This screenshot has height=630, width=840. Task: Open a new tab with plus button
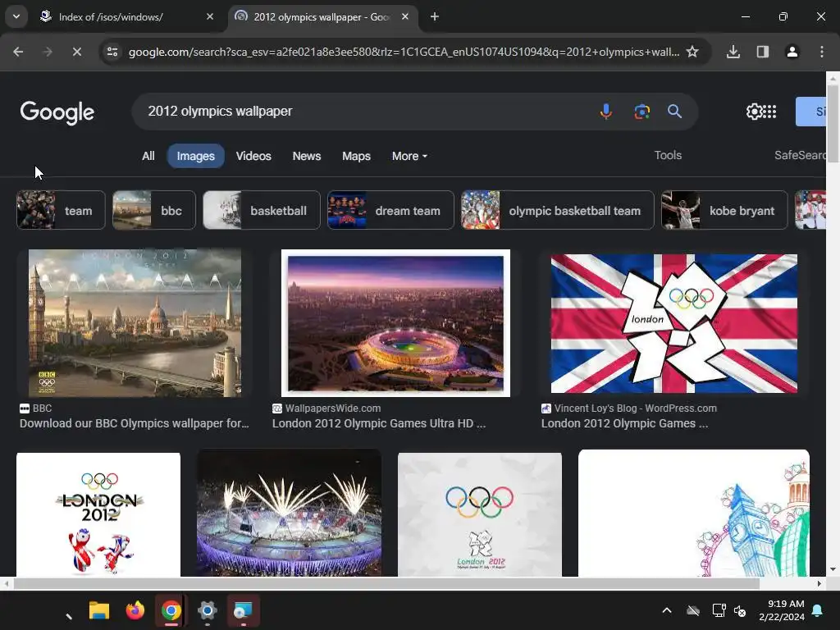[435, 16]
